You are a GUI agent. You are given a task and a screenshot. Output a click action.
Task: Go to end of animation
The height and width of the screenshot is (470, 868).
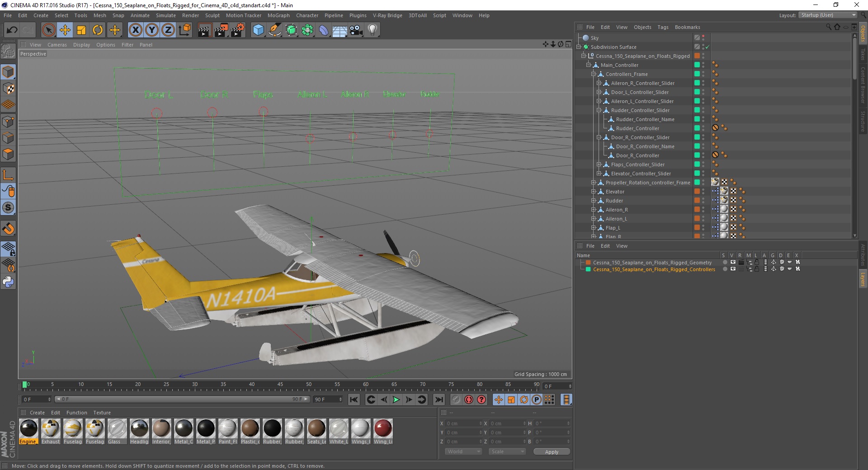coord(439,399)
